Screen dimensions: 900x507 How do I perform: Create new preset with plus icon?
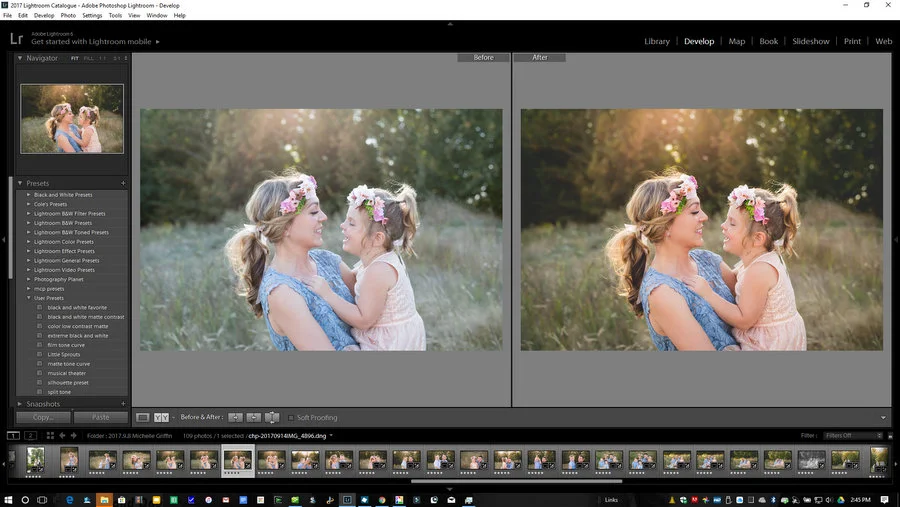click(x=123, y=183)
